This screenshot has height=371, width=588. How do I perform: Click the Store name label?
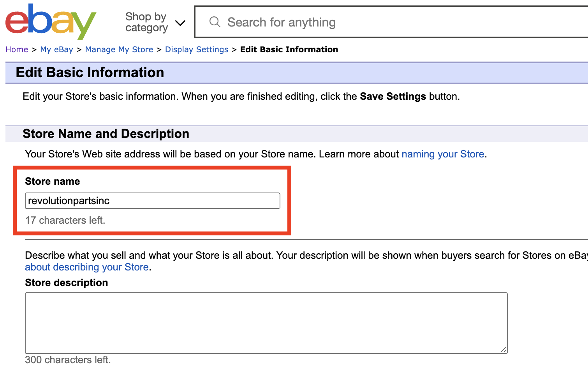click(x=53, y=181)
